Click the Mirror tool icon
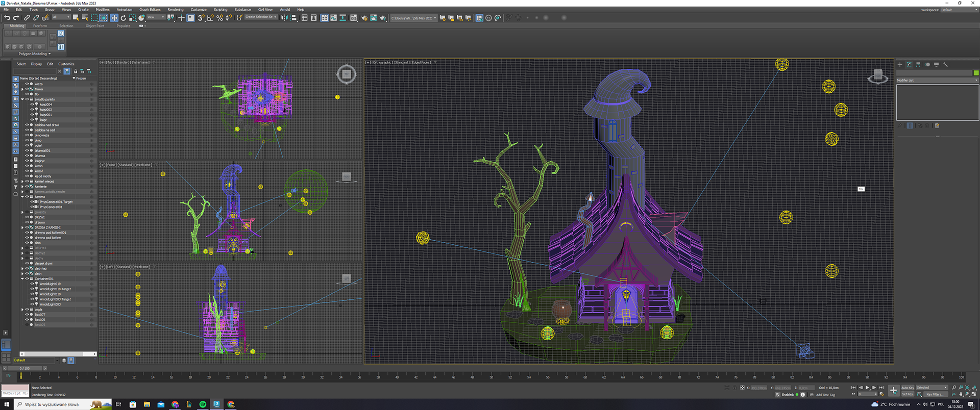This screenshot has width=980, height=410. pyautogui.click(x=284, y=18)
